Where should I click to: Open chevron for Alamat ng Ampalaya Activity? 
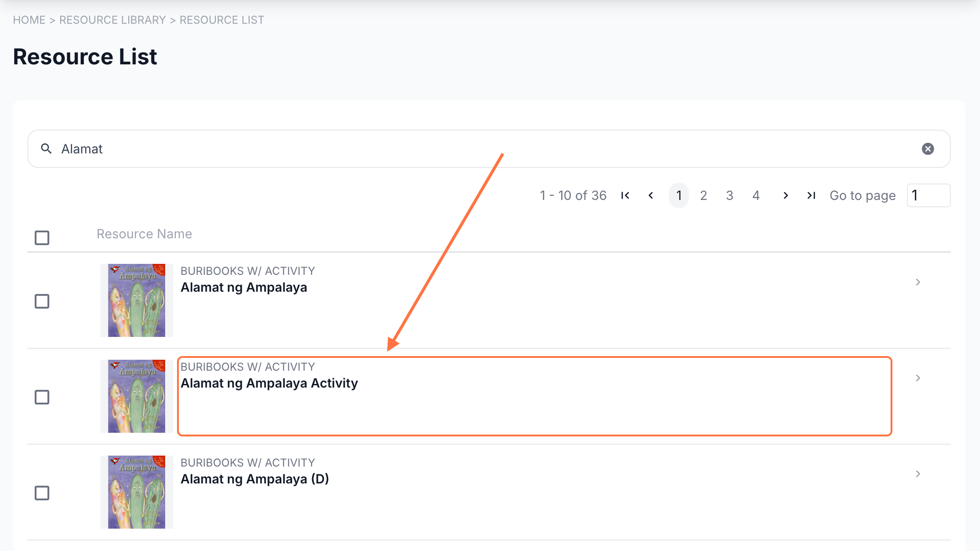point(918,378)
